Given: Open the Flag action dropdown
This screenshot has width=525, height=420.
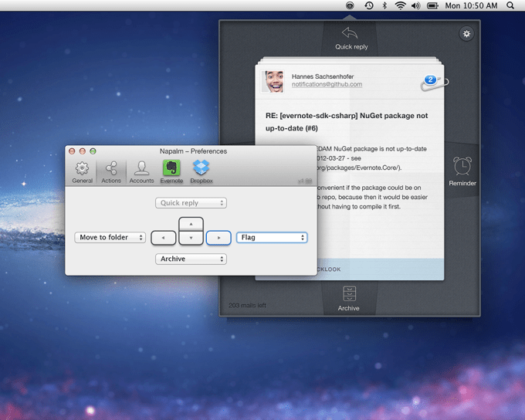Looking at the screenshot, I should tap(272, 238).
